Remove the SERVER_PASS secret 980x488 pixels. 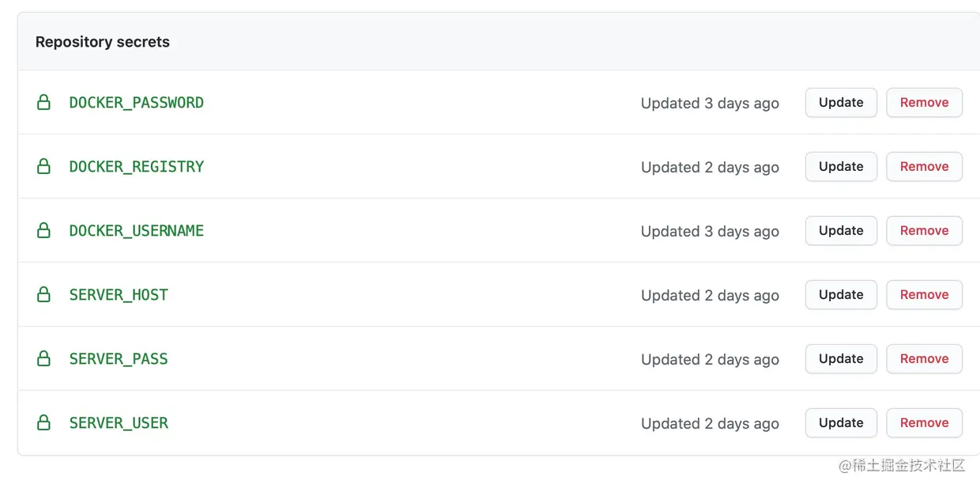(x=924, y=359)
